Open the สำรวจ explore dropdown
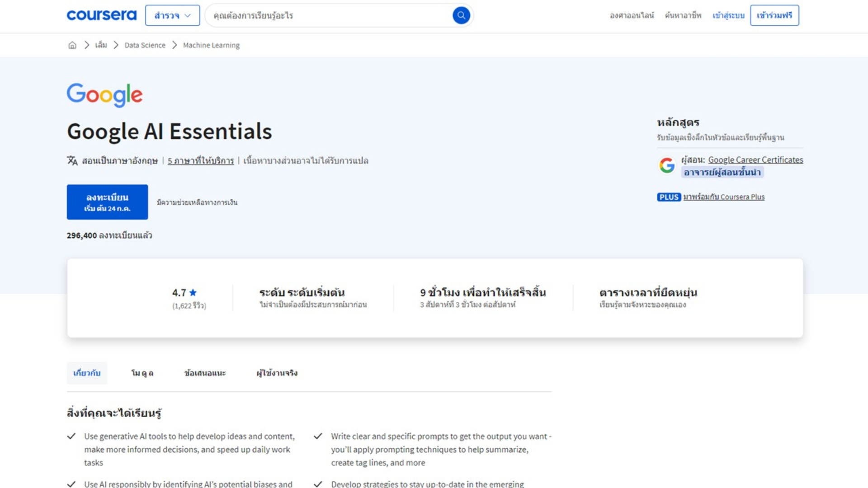The height and width of the screenshot is (488, 868). click(172, 15)
